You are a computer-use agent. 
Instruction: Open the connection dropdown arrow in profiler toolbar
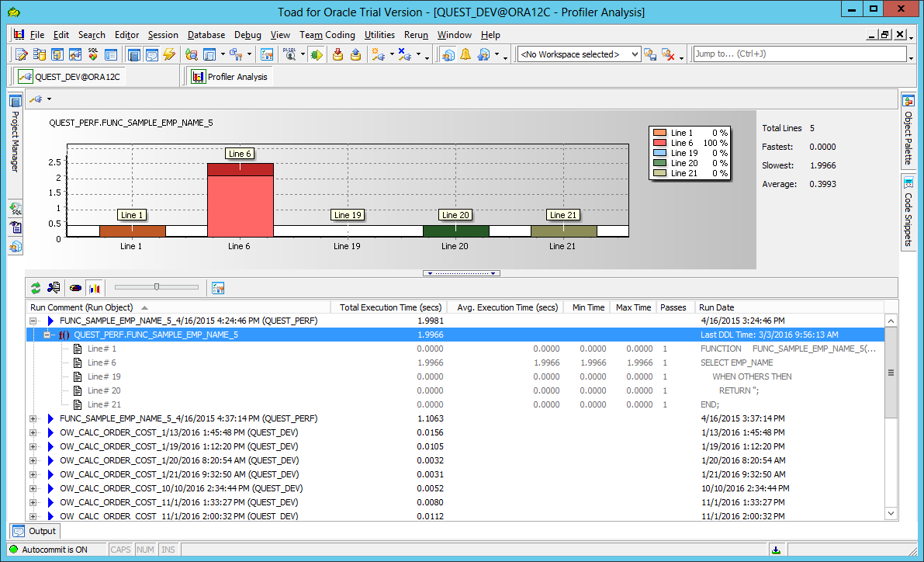50,99
